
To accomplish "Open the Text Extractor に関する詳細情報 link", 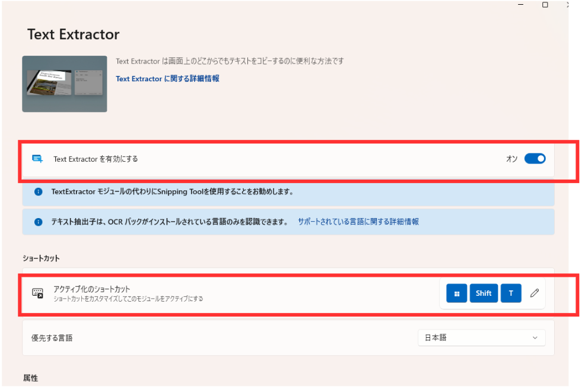I will coord(168,79).
